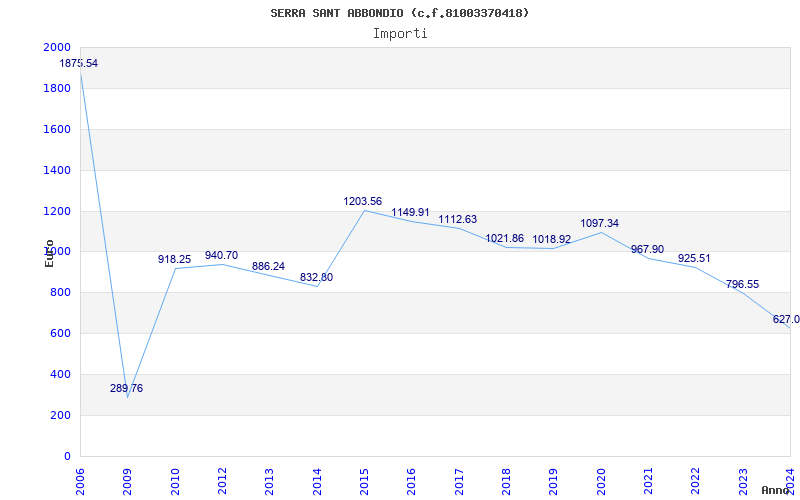
Task: Click the 2018 x-axis year label
Action: [x=507, y=481]
